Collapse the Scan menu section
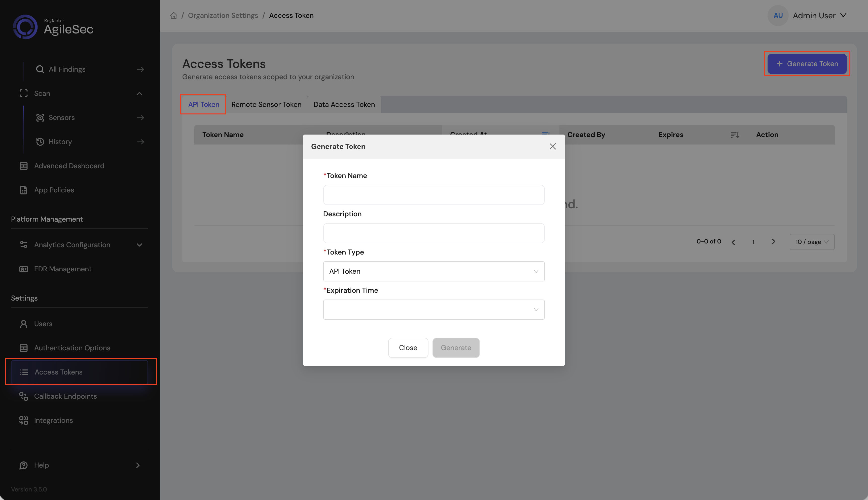The height and width of the screenshot is (500, 868). [x=139, y=93]
